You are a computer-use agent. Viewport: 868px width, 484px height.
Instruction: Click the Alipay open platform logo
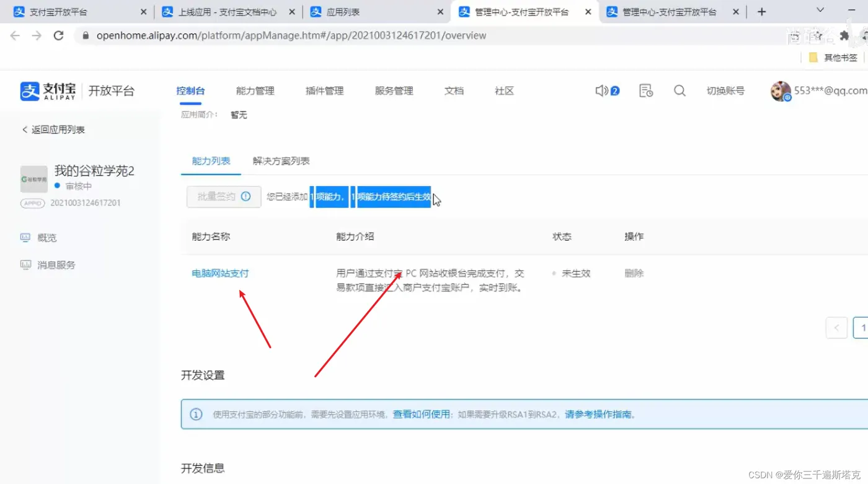(x=77, y=91)
